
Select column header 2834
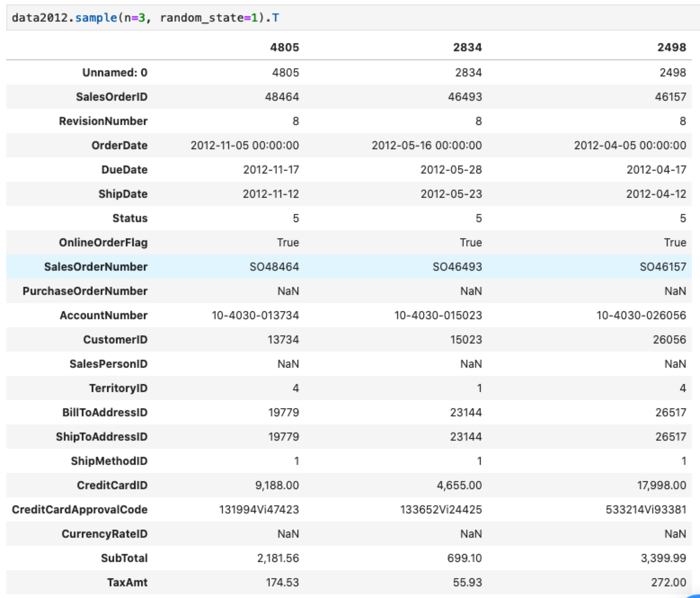pyautogui.click(x=467, y=48)
